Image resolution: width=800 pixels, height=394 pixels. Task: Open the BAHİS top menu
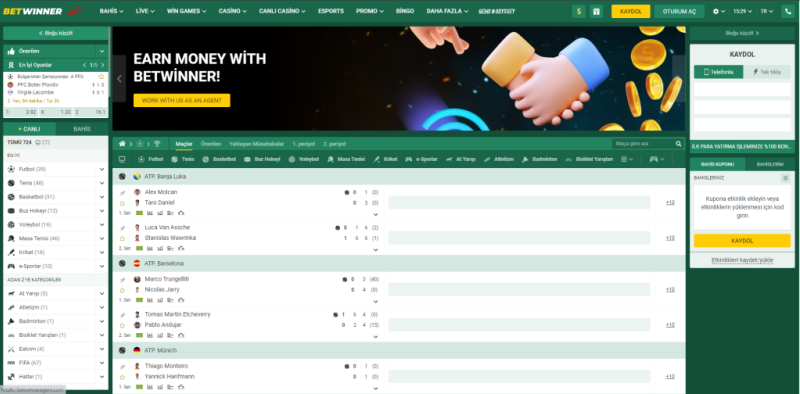point(112,11)
